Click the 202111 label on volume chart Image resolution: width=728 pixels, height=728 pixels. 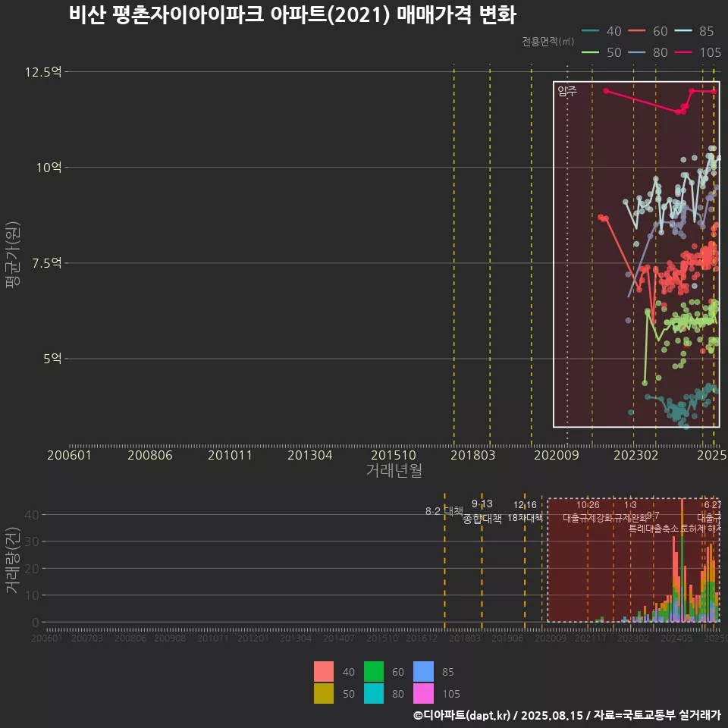(591, 639)
